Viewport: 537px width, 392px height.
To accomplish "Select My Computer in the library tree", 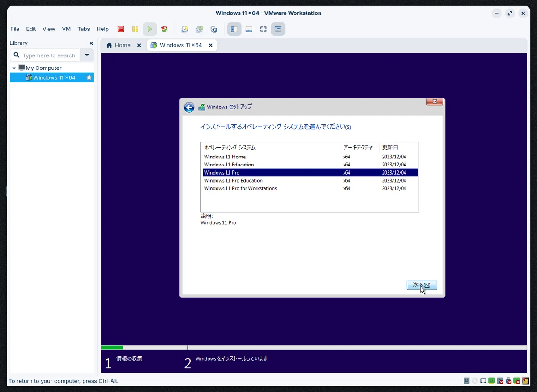I will [43, 68].
